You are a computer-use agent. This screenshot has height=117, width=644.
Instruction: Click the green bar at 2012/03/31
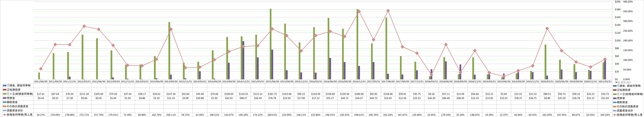[x=83, y=57]
